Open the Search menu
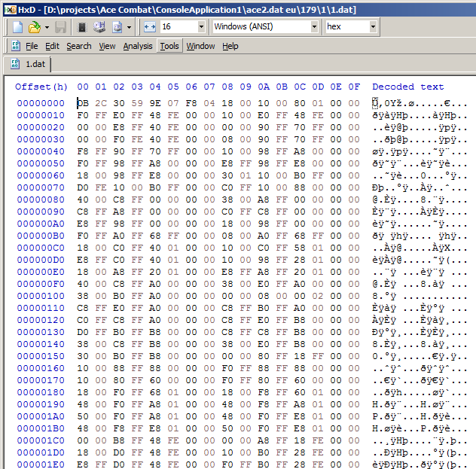The width and height of the screenshot is (476, 469). click(78, 47)
